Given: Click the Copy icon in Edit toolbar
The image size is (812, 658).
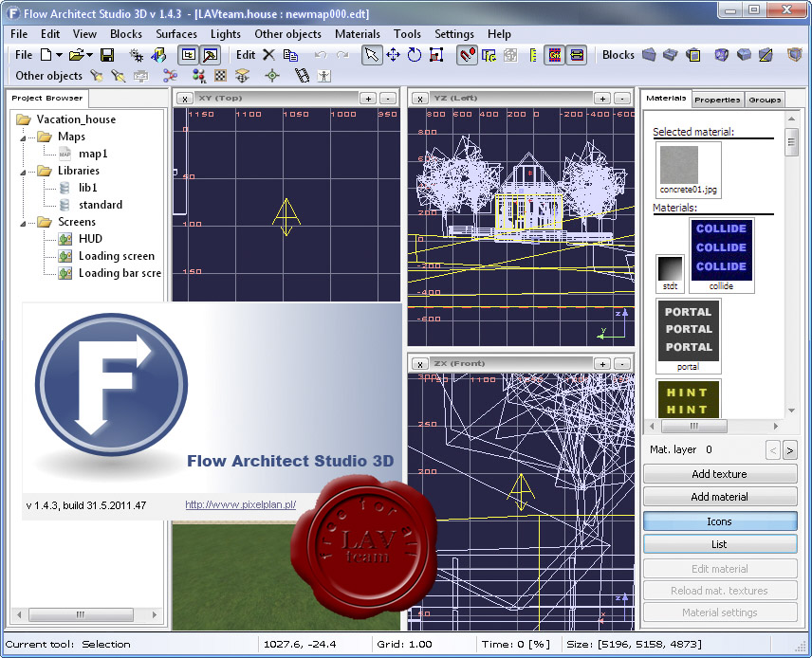Looking at the screenshot, I should pos(290,55).
